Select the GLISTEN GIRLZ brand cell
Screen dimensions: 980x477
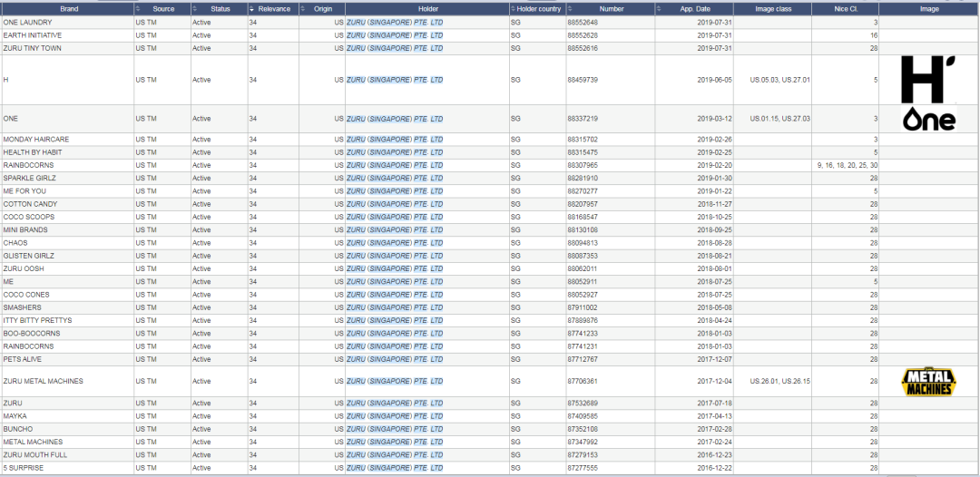tap(67, 256)
